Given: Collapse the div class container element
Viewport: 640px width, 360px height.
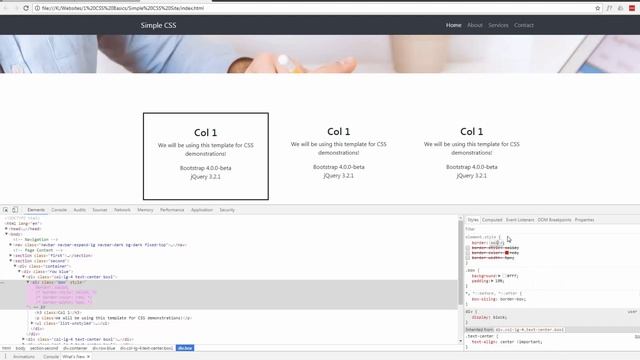Looking at the screenshot, I should click(15, 266).
